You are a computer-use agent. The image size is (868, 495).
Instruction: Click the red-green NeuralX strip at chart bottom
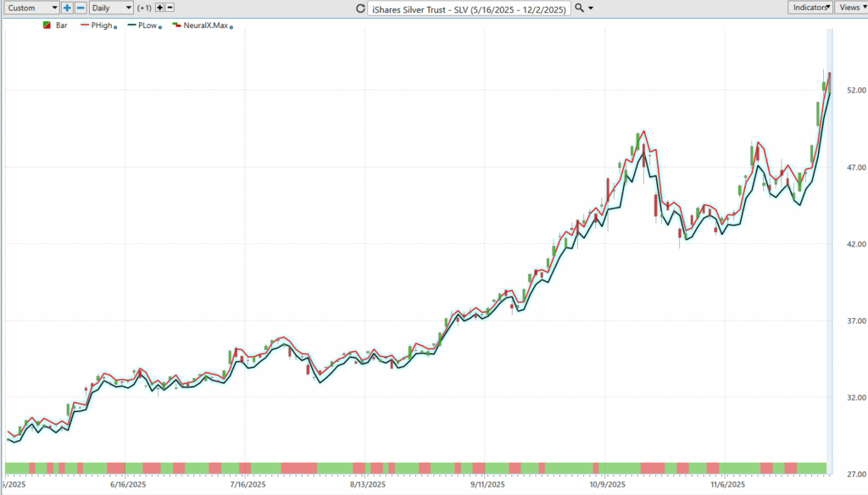(x=415, y=468)
